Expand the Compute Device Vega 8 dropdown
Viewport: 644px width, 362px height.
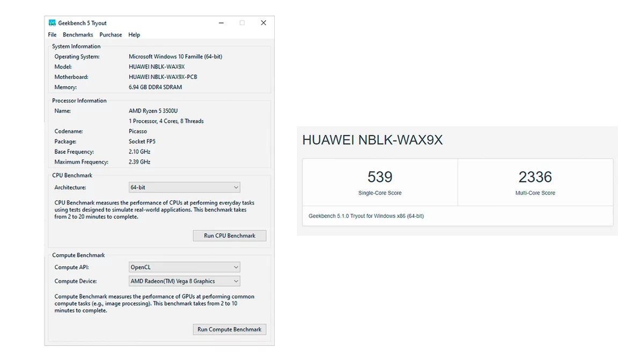point(185,281)
